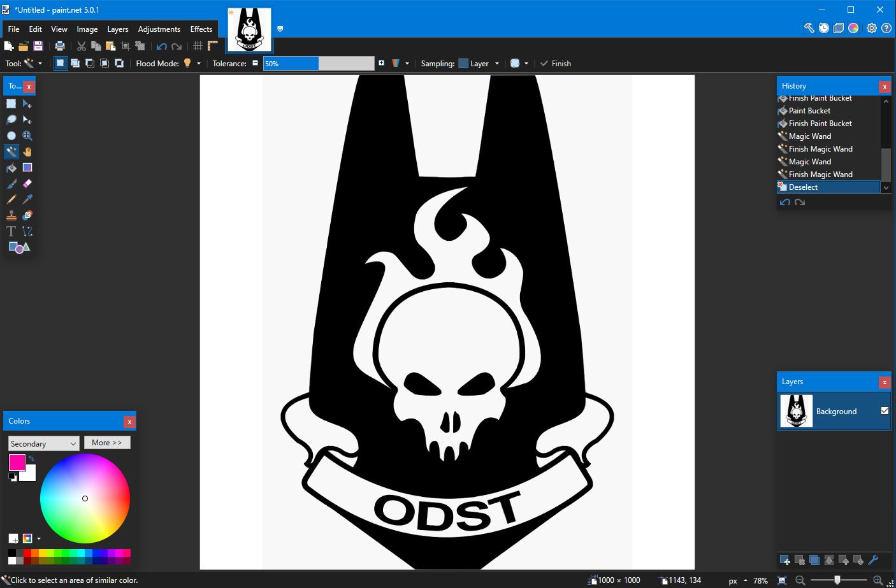Toggle the rulers display
The image size is (896, 588).
tap(213, 46)
